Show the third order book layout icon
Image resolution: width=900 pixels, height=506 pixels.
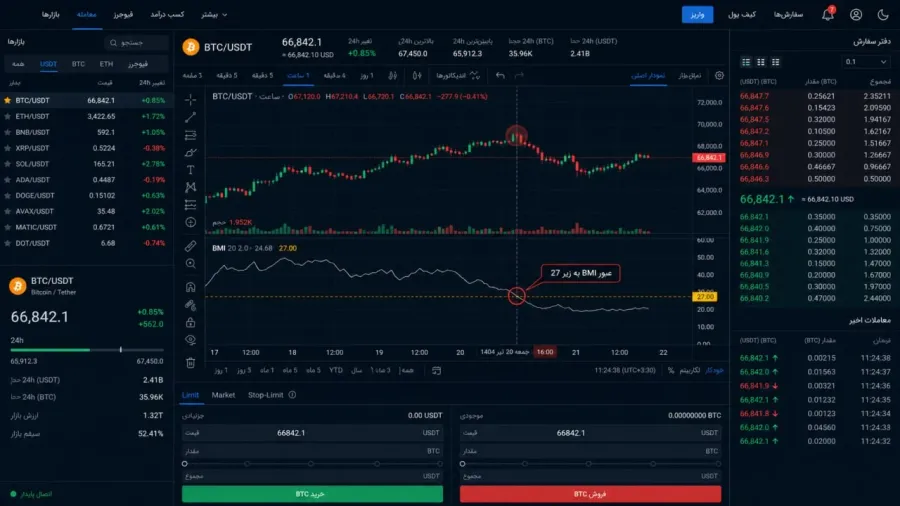click(x=776, y=62)
